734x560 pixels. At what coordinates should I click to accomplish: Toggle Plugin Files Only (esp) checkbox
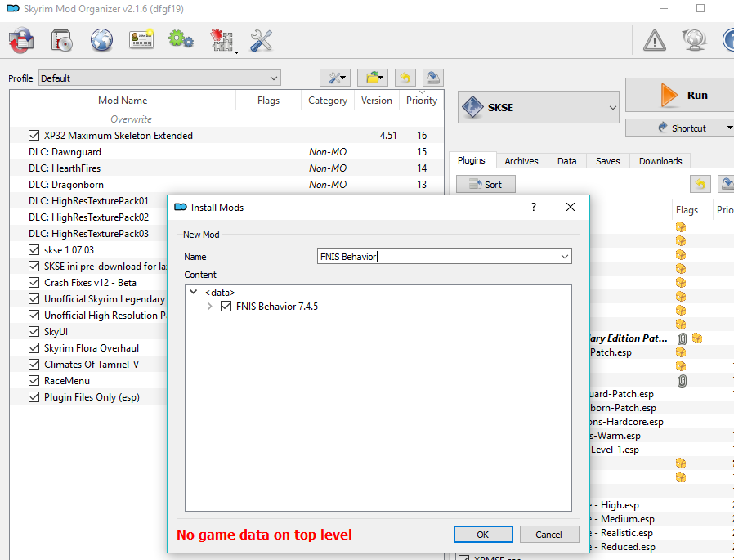pyautogui.click(x=34, y=397)
